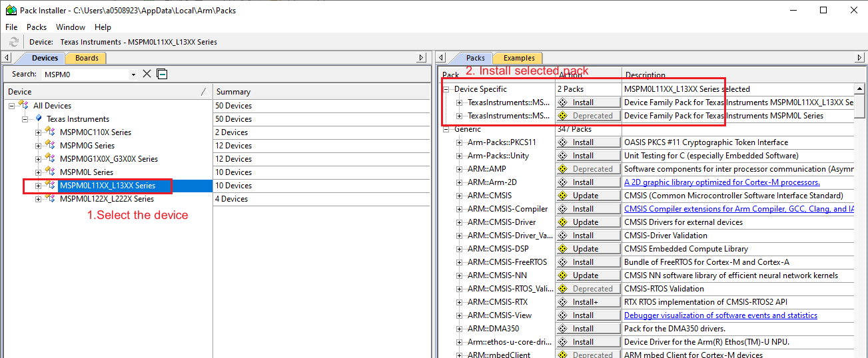Click the refresh packs toolbar icon
Image resolution: width=868 pixels, height=358 pixels.
pos(14,42)
